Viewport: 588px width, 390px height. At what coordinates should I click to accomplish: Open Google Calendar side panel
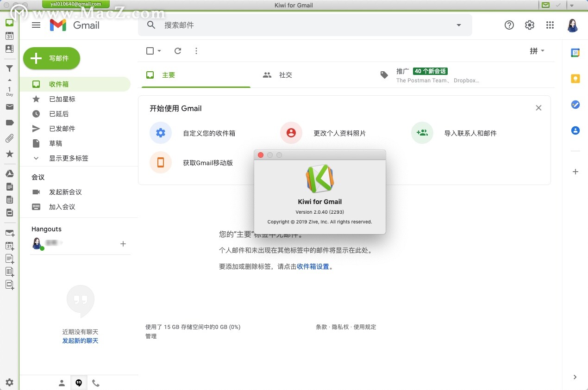[575, 53]
